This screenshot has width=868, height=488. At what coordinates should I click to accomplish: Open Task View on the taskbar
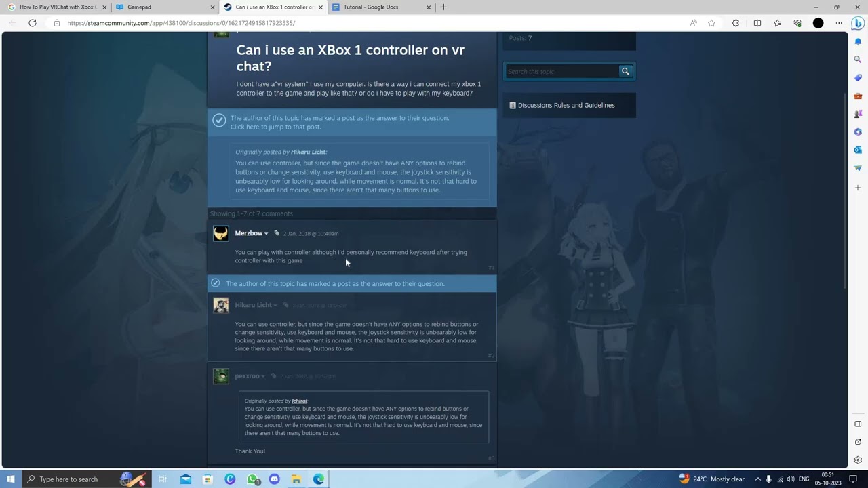163,479
